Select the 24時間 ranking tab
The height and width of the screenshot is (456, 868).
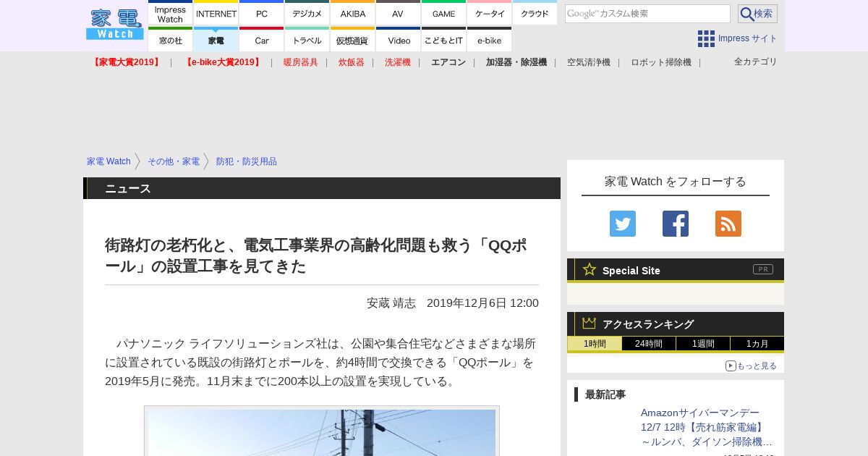click(649, 344)
